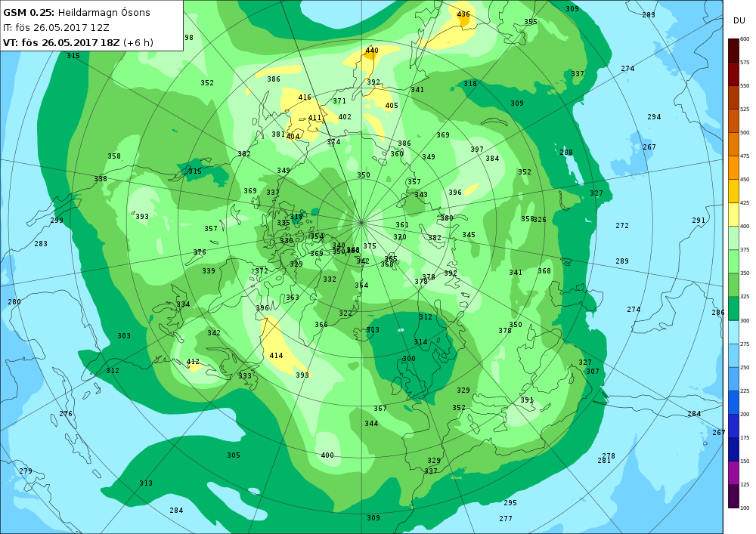Click the 288 map value
Viewport: 756px width, 534px height.
click(566, 153)
